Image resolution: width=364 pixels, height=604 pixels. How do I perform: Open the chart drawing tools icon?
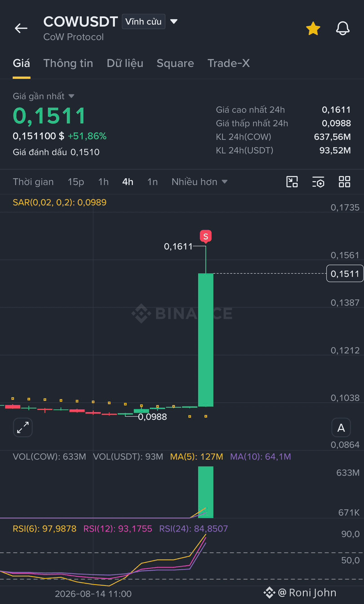292,182
